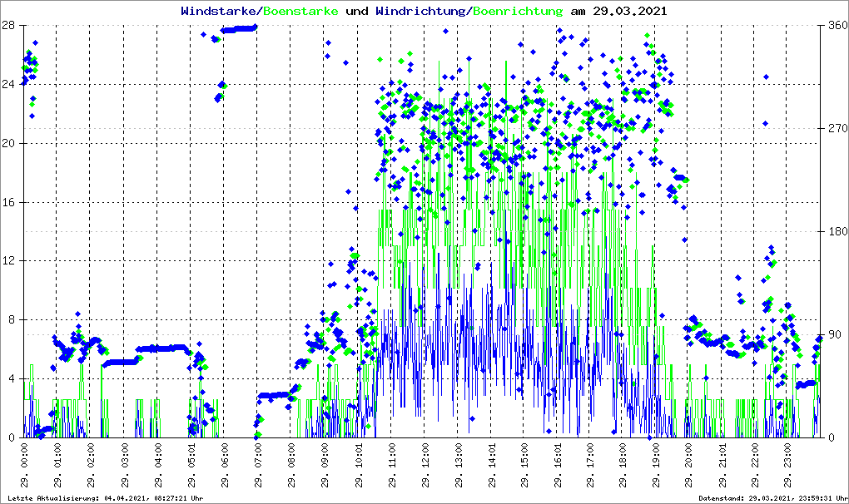849x504 pixels.
Task: Click the blue "Windstarke" title text
Action: pyautogui.click(x=220, y=12)
